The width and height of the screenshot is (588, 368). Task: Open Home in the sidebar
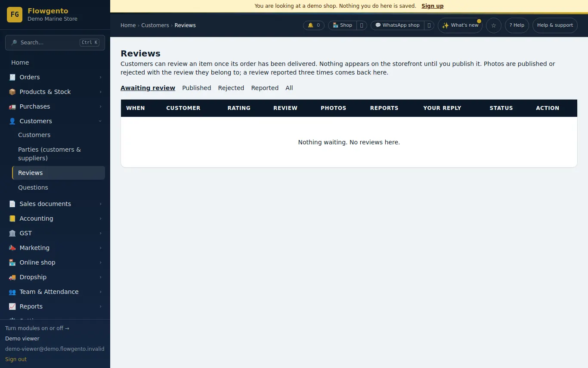[55, 62]
